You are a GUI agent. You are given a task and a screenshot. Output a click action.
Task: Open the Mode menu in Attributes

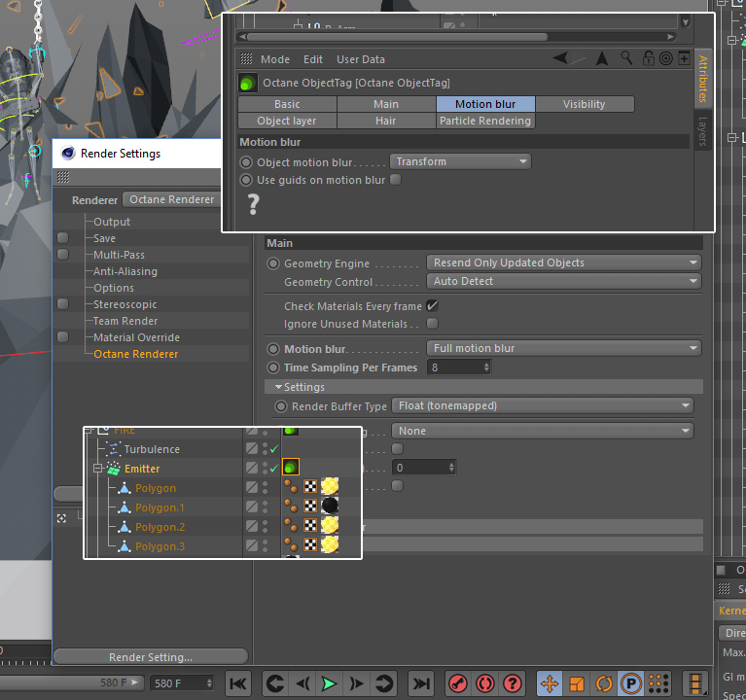click(275, 59)
